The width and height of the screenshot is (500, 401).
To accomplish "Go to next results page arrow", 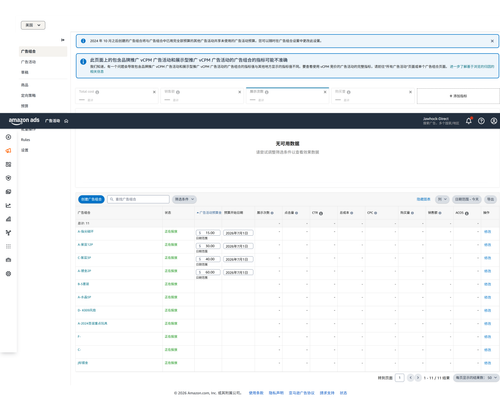I will tap(418, 378).
